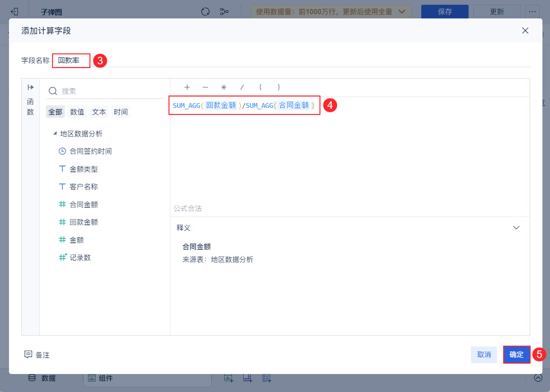Select the 金额 numeric field
The width and height of the screenshot is (550, 392).
[77, 240]
